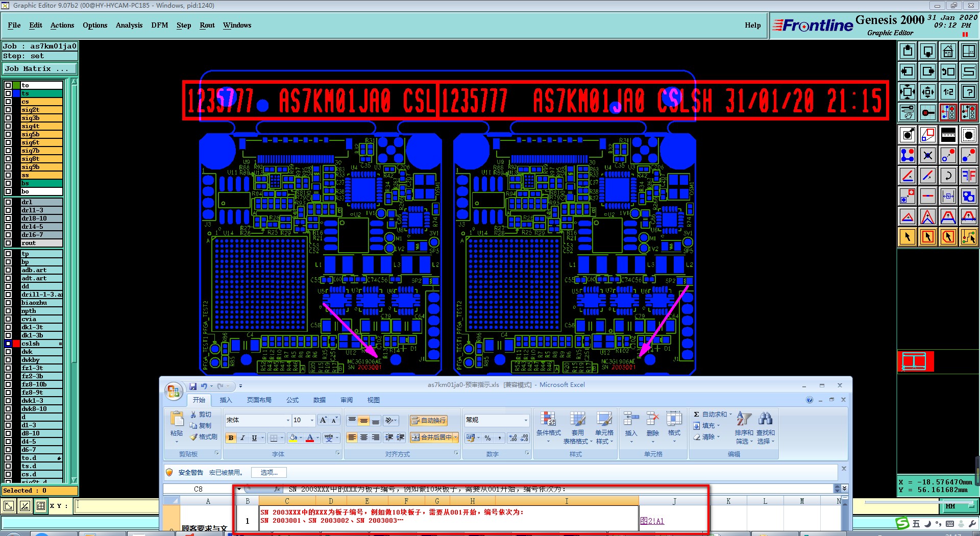980x536 pixels.
Task: Toggle the checkbox beside layer 'sig2t'
Action: 8,110
